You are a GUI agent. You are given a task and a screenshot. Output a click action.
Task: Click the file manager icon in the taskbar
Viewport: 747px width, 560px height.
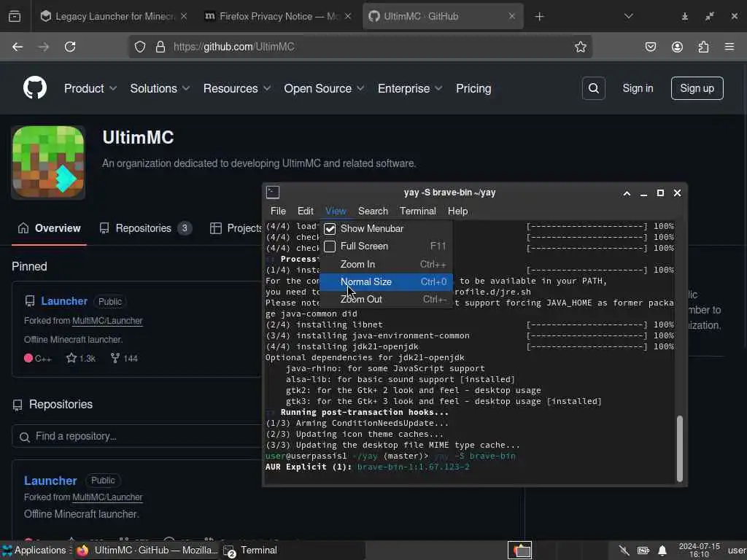[x=519, y=550]
